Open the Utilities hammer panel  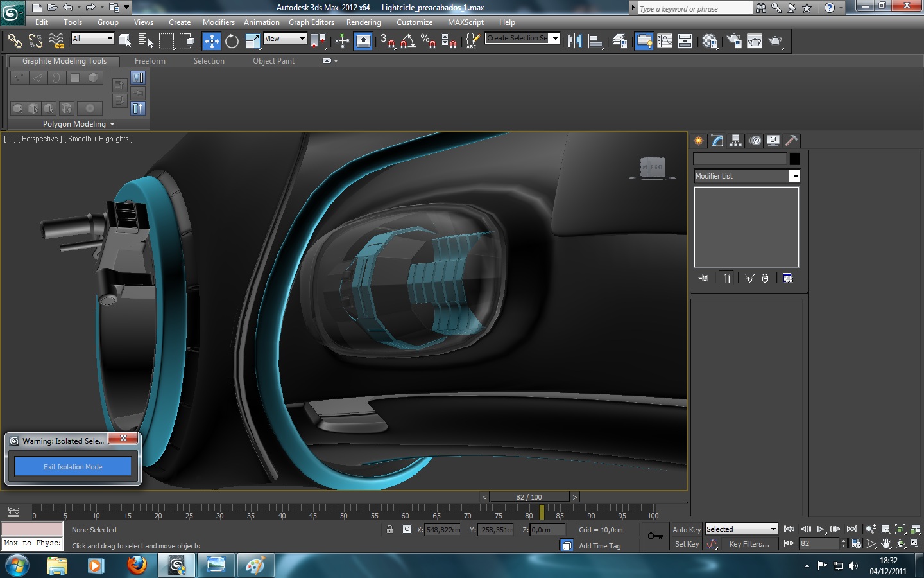point(791,141)
